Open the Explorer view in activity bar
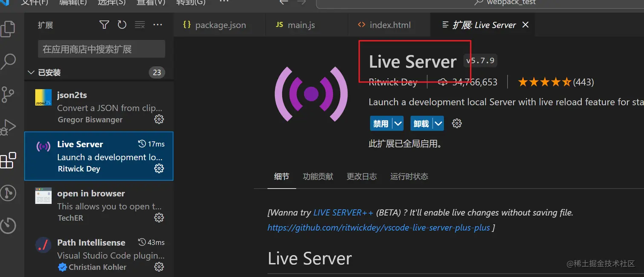 click(8, 29)
